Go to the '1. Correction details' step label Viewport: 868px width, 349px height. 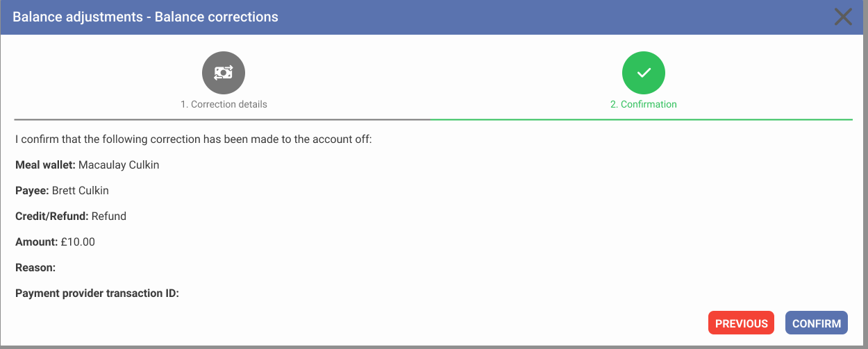click(x=224, y=104)
